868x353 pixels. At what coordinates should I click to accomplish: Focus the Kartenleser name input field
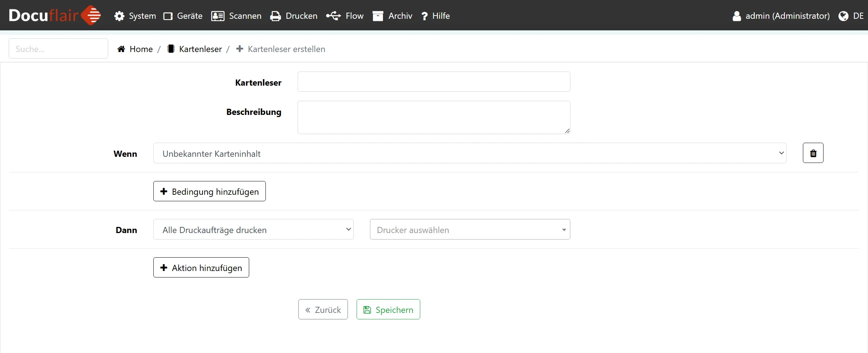pyautogui.click(x=434, y=82)
